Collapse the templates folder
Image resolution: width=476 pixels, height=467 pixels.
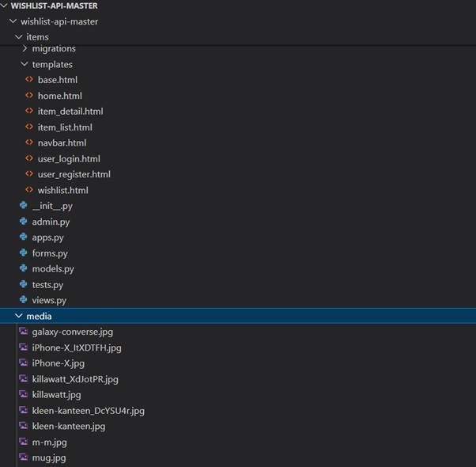pos(25,65)
